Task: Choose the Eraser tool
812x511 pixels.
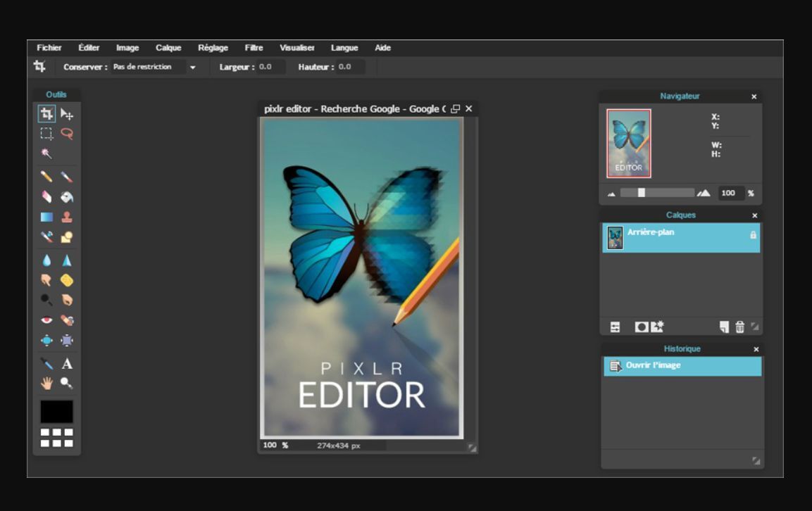Action: click(46, 197)
